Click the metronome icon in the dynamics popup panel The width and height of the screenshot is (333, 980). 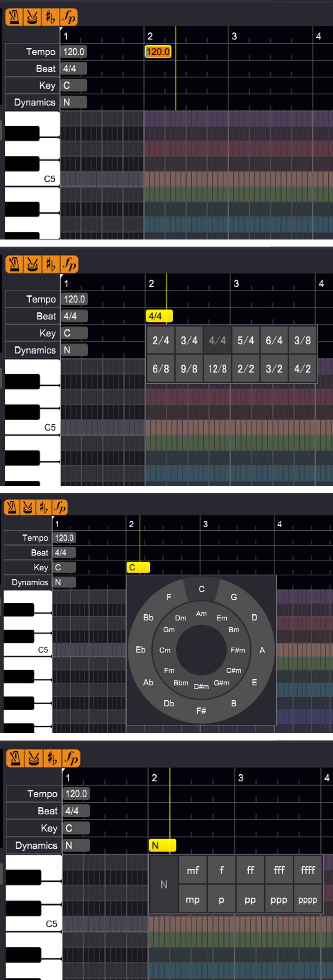coord(15,758)
